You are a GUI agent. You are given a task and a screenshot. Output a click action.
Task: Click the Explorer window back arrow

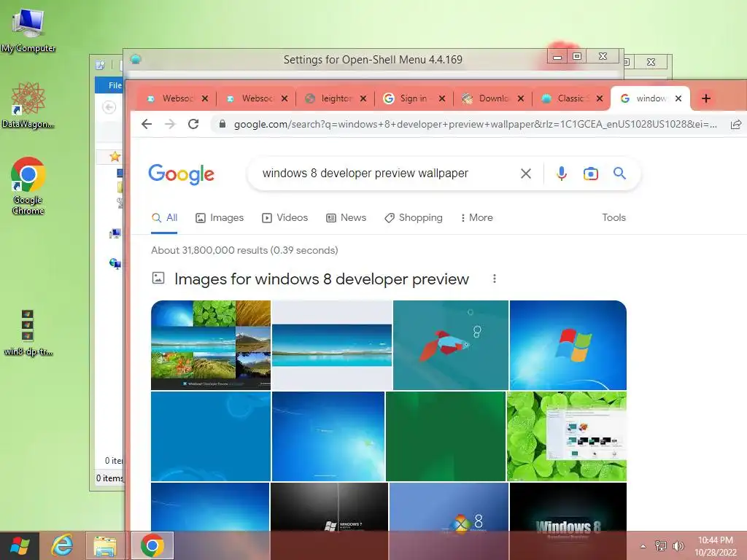pos(109,107)
